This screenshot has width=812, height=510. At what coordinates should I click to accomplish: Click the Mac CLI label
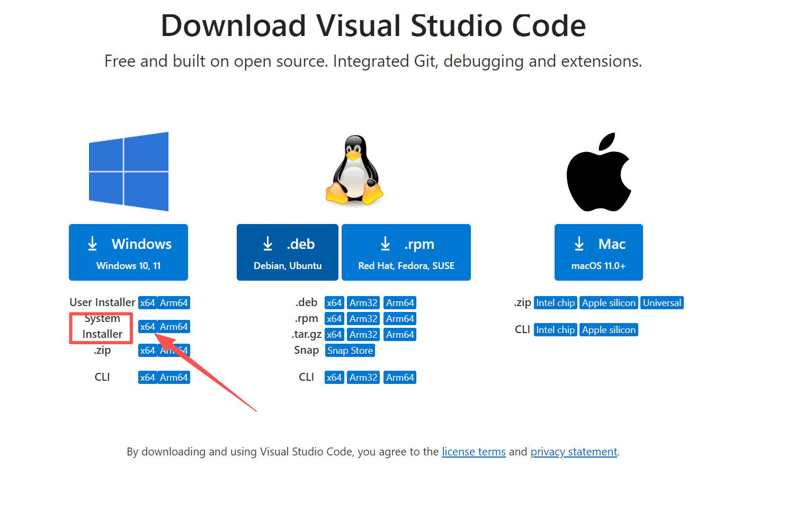pos(522,329)
